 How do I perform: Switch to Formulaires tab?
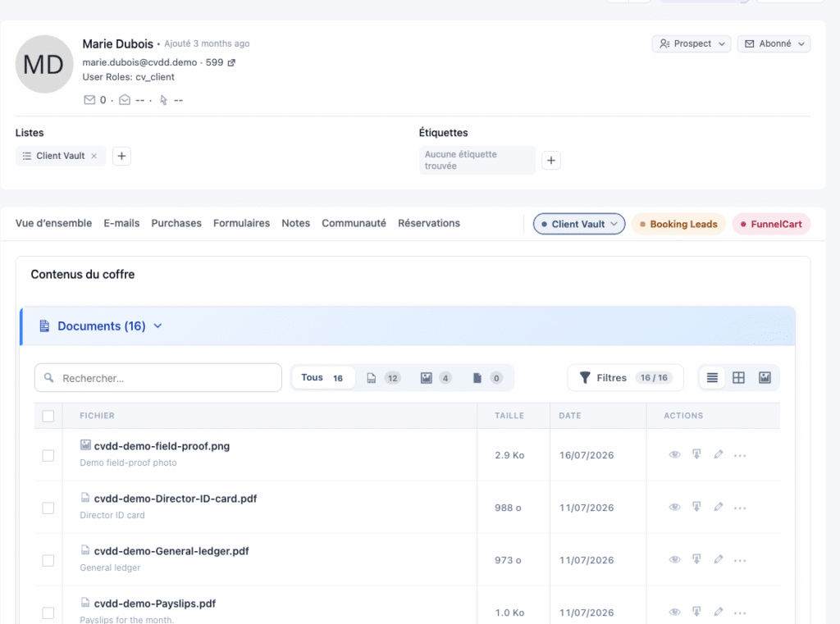pos(242,223)
